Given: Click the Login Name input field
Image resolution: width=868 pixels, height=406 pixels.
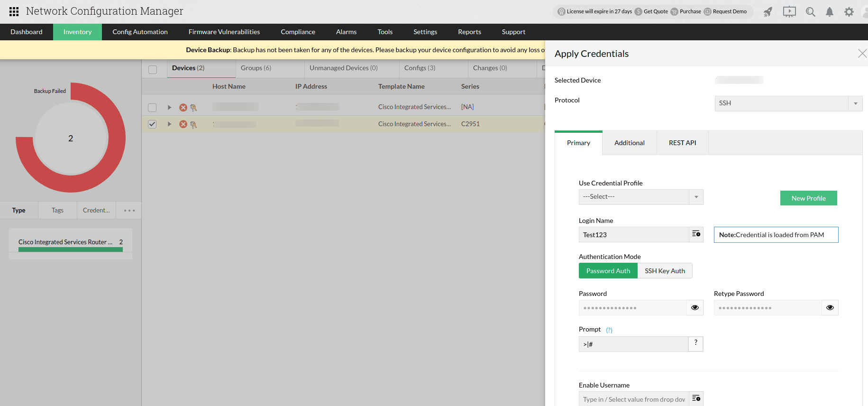Looking at the screenshot, I should pyautogui.click(x=634, y=235).
